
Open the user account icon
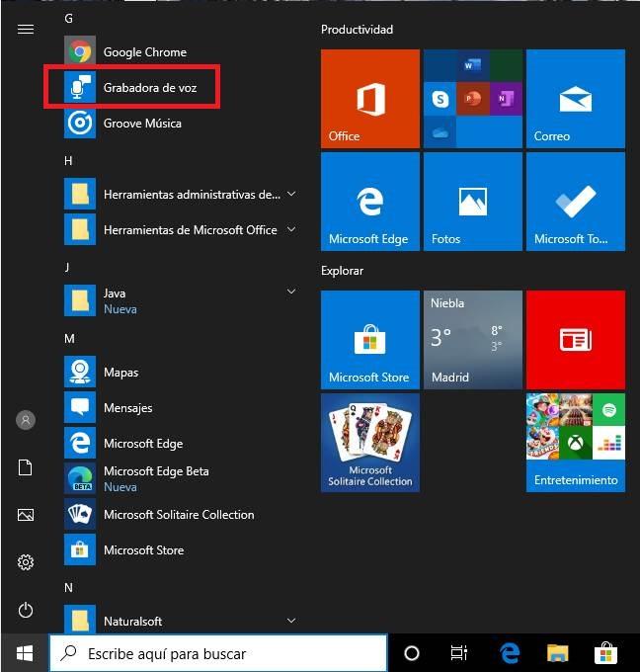26,420
